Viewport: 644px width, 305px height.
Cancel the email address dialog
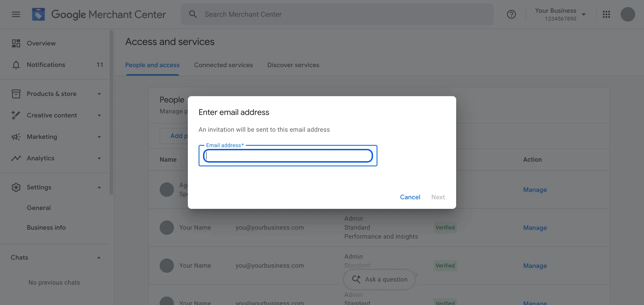(x=410, y=197)
